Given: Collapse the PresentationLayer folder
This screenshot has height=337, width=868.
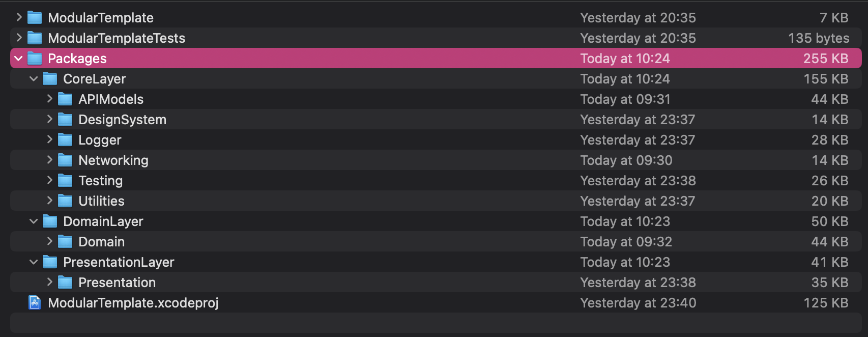Looking at the screenshot, I should coord(34,262).
